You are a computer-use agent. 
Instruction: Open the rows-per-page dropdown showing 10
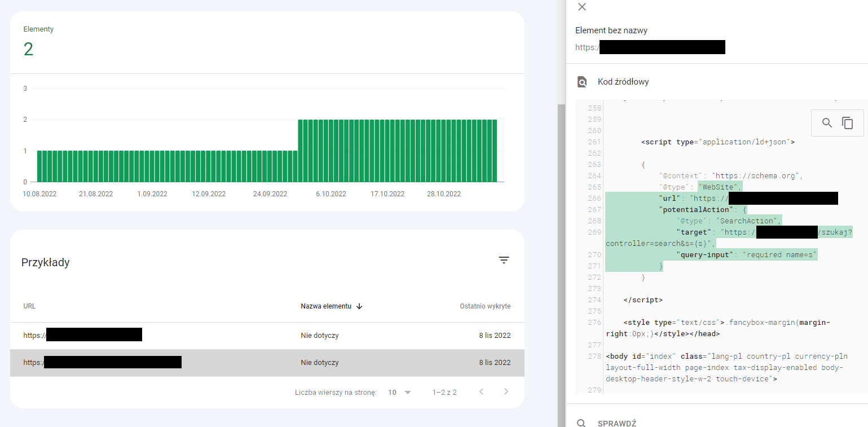400,392
